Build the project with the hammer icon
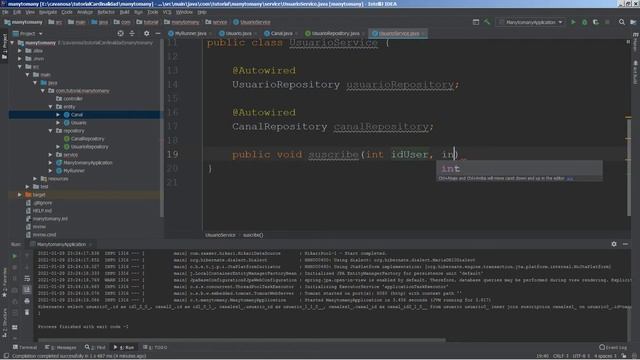Viewport: 640px width, 360px height. 487,22
